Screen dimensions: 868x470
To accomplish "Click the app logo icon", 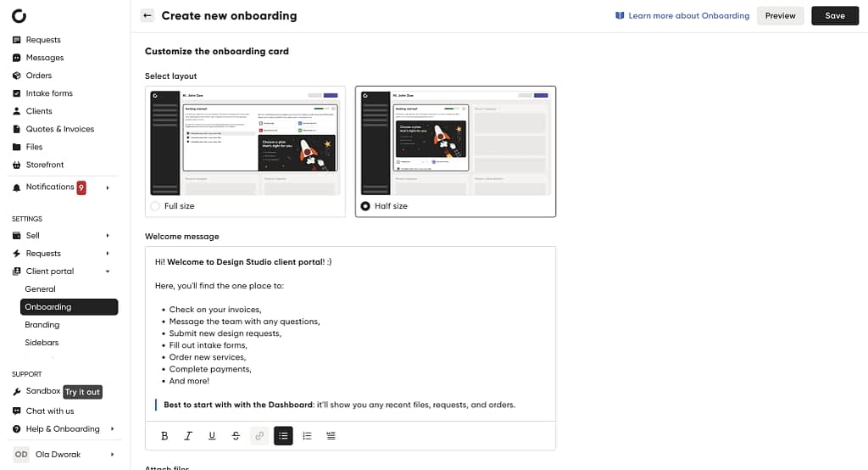I will (19, 16).
